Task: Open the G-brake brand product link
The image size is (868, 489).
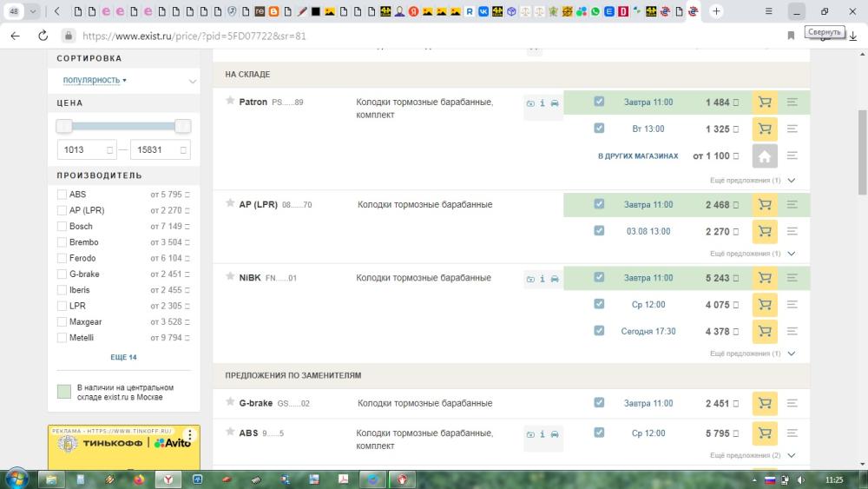Action: pos(256,403)
